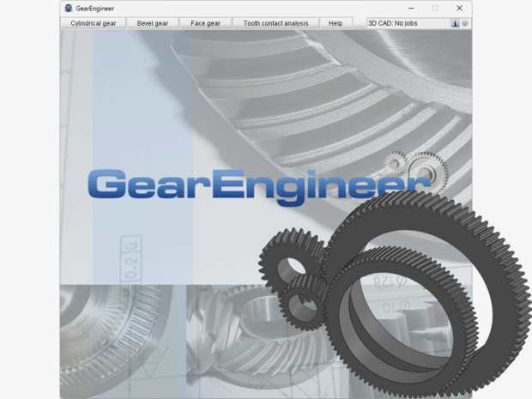Open Tooth contact analysis menu

(x=275, y=23)
